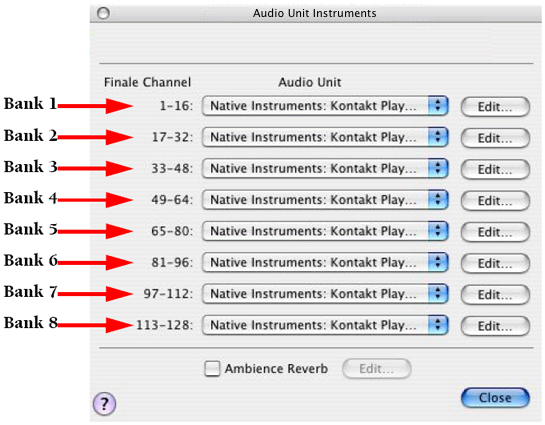
Task: Click Edit button for channels 1-16
Action: click(x=495, y=106)
